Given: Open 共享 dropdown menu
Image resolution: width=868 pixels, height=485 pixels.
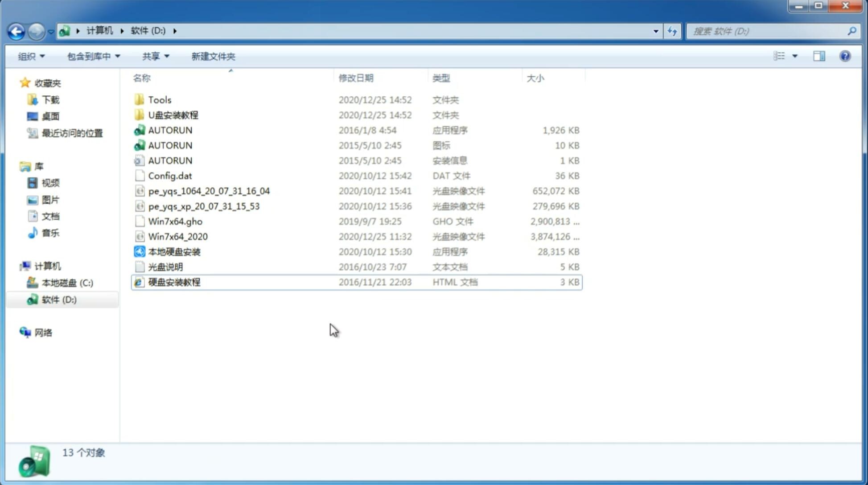Looking at the screenshot, I should point(153,56).
